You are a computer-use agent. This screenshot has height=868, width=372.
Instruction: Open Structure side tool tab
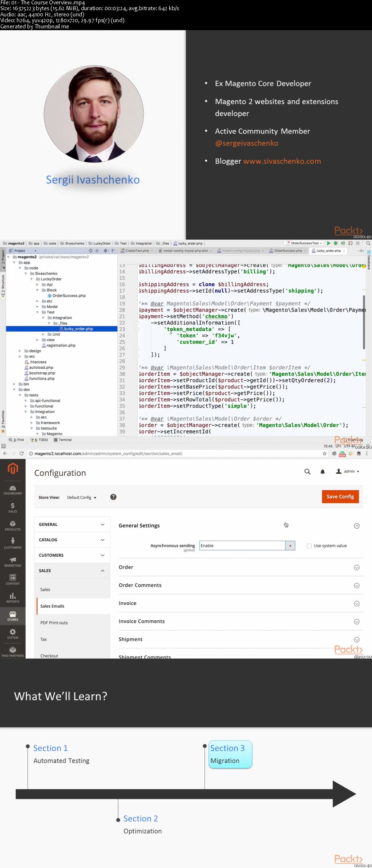click(x=3, y=286)
